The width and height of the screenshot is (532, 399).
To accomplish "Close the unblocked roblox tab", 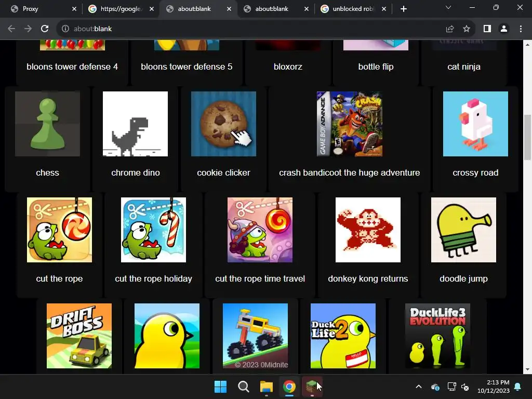I will pyautogui.click(x=384, y=9).
